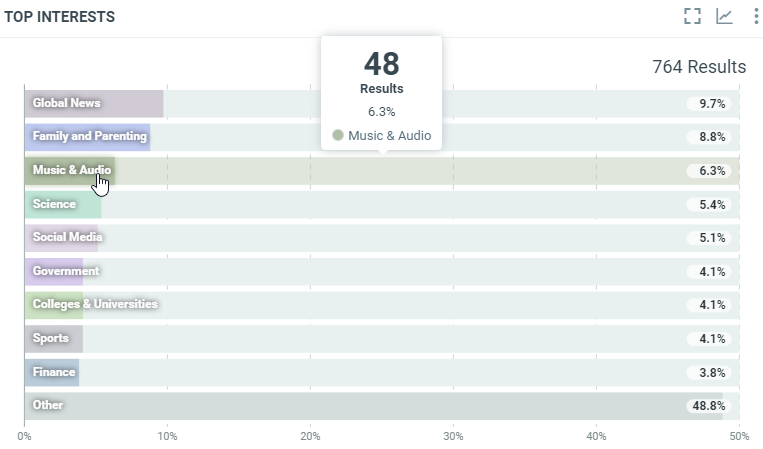This screenshot has height=449, width=763.
Task: Click the 48.8% percentage badge
Action: [709, 406]
